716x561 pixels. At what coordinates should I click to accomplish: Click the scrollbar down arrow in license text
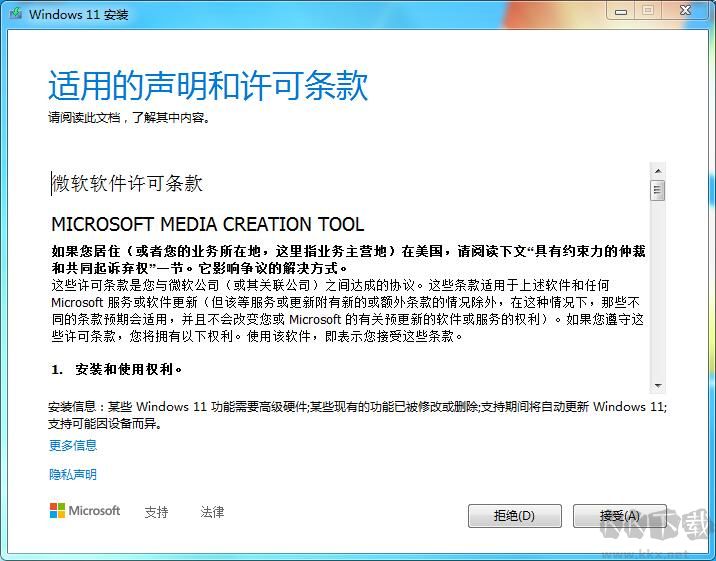coord(658,386)
